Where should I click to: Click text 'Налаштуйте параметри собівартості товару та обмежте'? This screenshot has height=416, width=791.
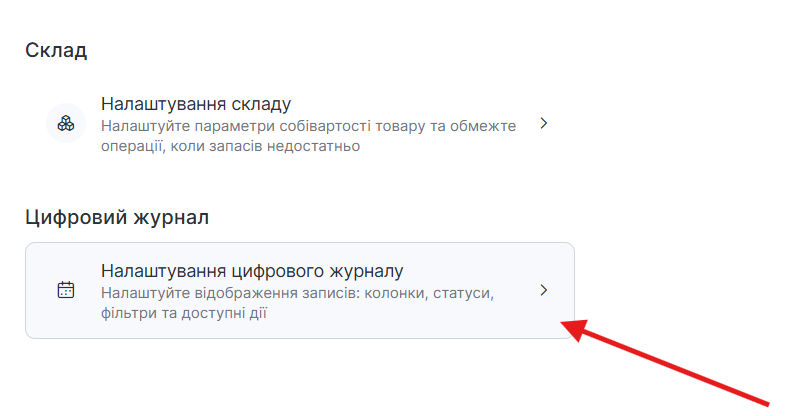coord(308,126)
